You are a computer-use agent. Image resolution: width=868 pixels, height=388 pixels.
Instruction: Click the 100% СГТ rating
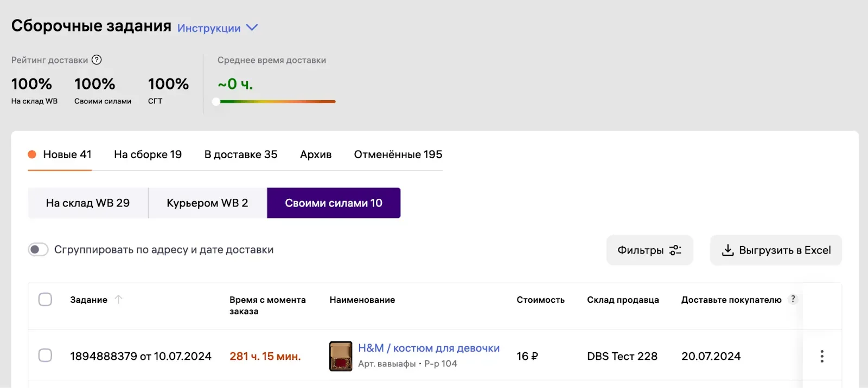168,90
